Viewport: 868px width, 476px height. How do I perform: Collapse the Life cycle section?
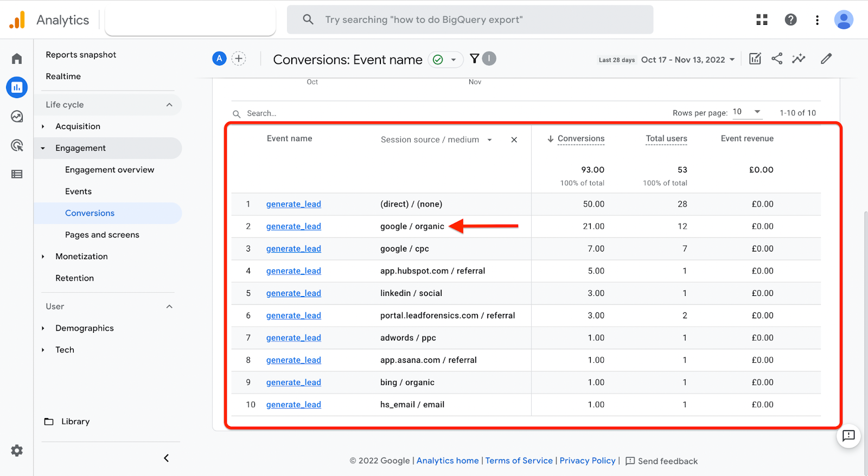click(x=169, y=105)
